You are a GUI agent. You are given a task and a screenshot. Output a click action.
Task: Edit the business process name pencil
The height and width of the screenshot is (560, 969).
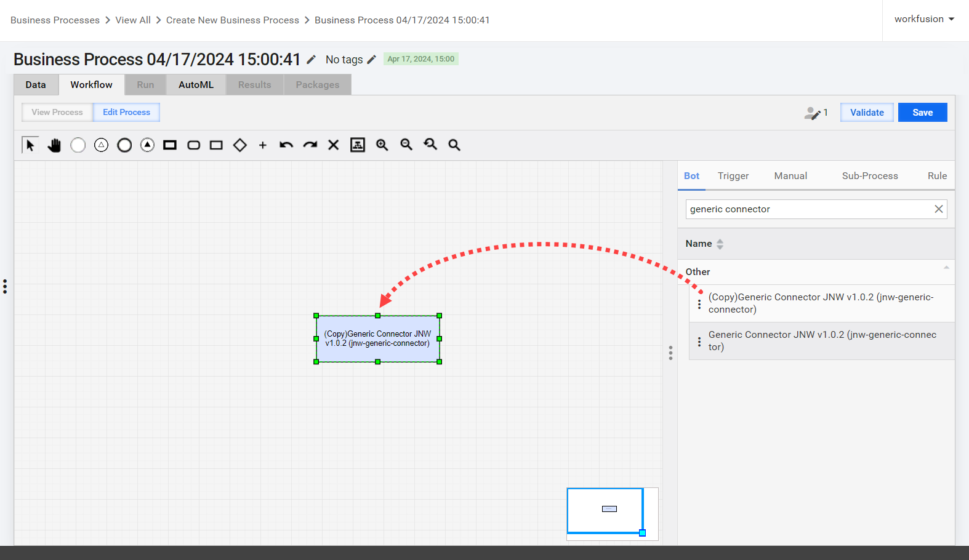(x=312, y=60)
